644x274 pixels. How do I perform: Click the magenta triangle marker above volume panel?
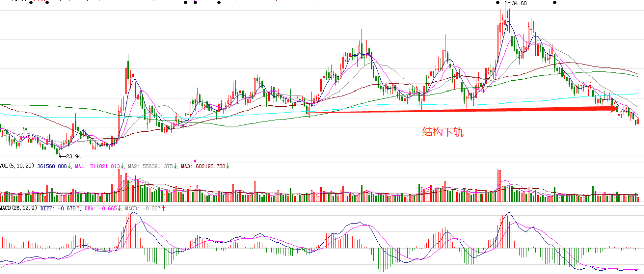pos(195,161)
